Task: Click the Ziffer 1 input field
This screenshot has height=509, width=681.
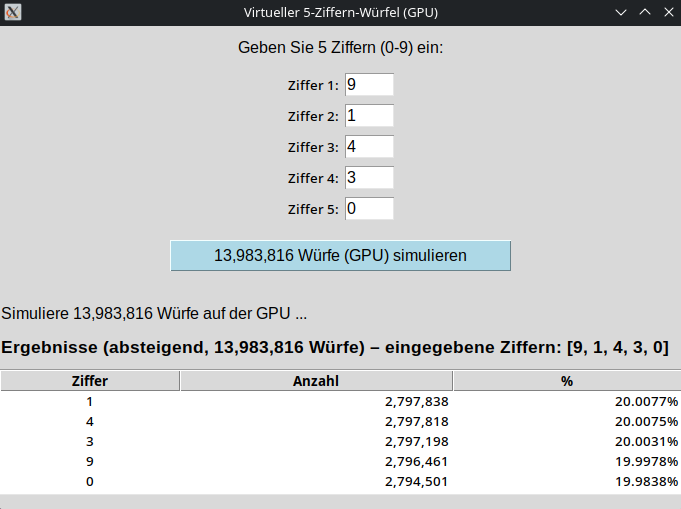Action: 369,85
